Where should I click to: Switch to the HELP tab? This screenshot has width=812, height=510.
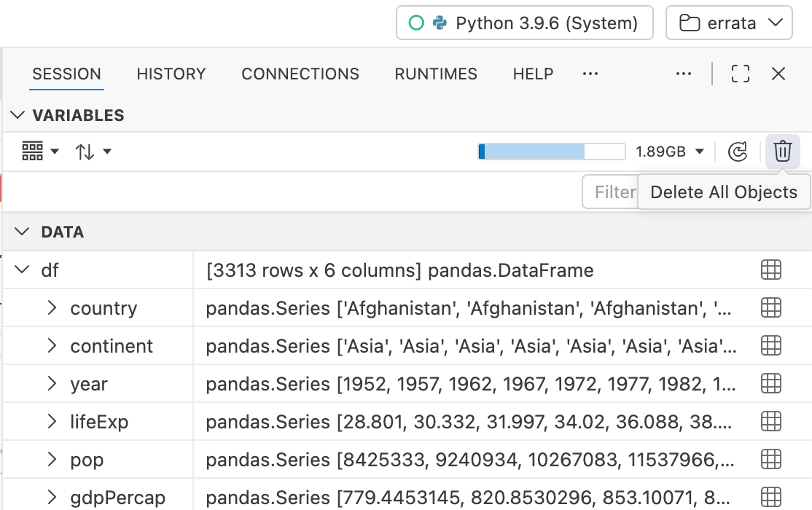pos(533,74)
